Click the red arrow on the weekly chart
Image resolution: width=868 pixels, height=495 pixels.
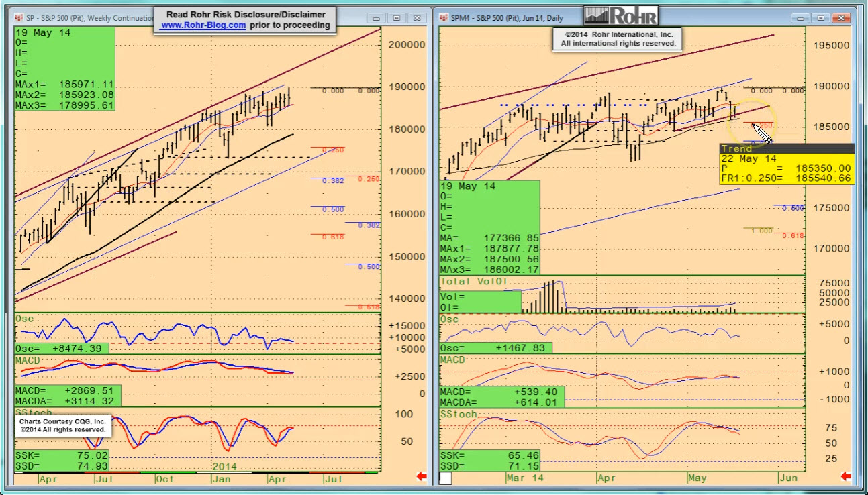[x=422, y=476]
